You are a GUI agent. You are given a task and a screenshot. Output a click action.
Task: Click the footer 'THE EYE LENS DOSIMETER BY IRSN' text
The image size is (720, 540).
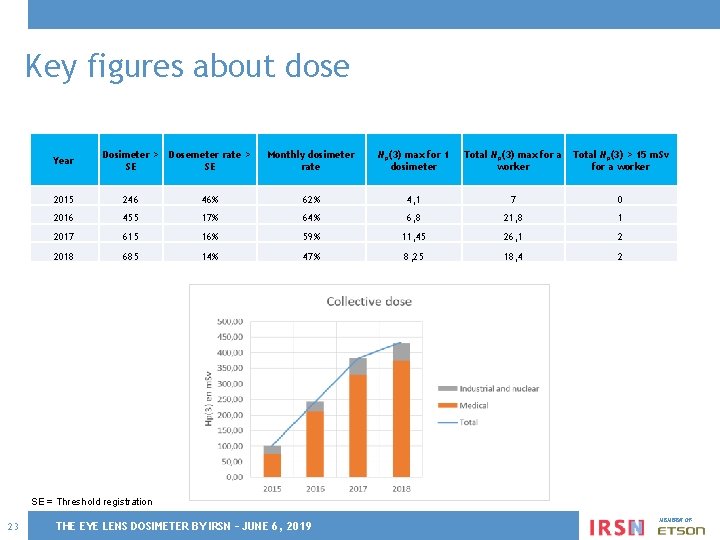[x=143, y=526]
